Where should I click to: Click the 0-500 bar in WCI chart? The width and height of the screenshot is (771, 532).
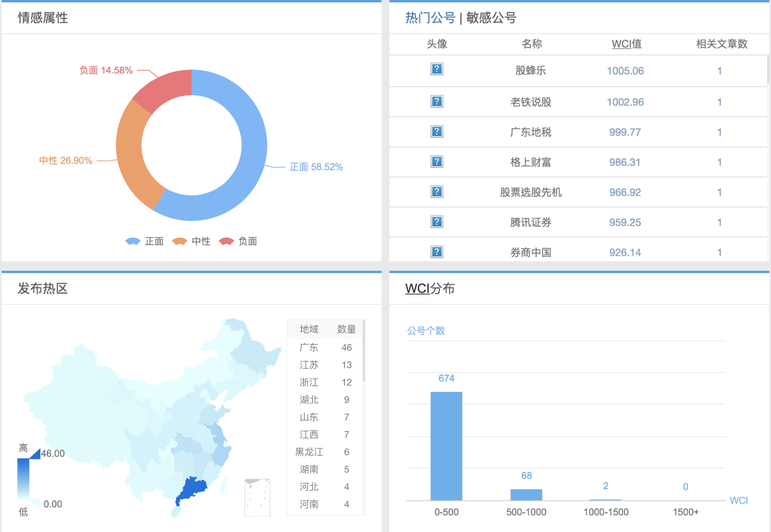point(446,446)
